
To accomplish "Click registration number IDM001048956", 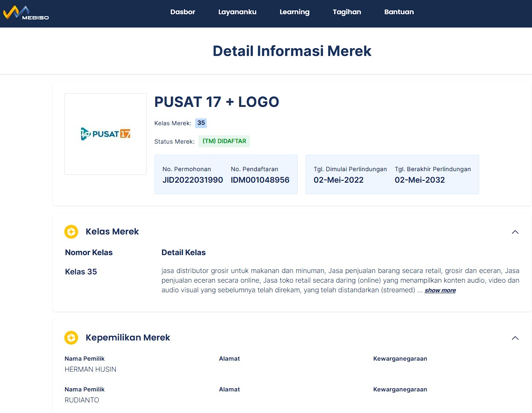I will pos(260,180).
